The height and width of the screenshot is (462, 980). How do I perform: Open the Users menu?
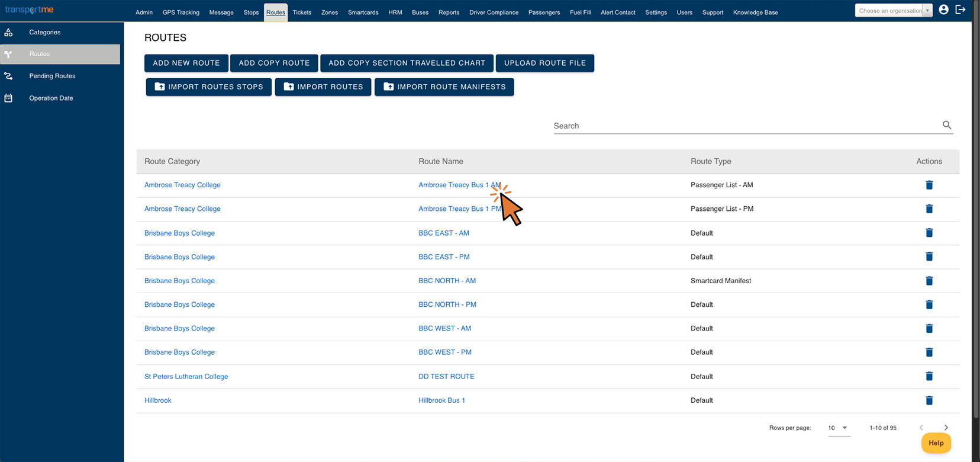point(685,12)
